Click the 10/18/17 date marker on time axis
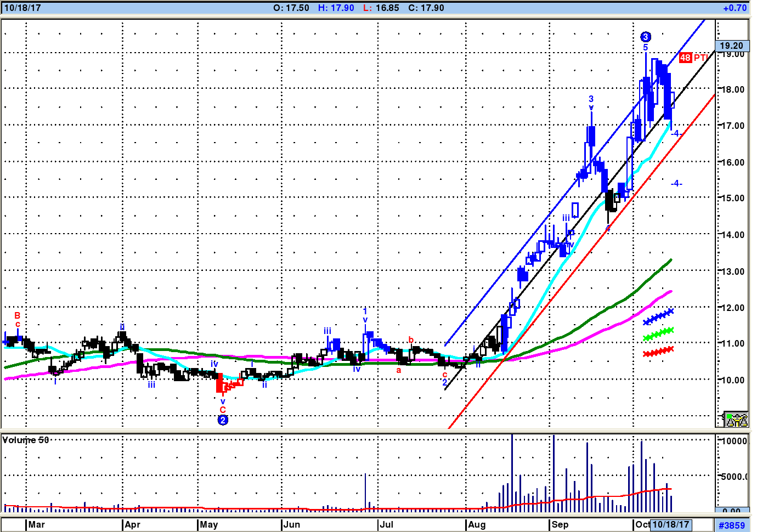 pyautogui.click(x=670, y=524)
